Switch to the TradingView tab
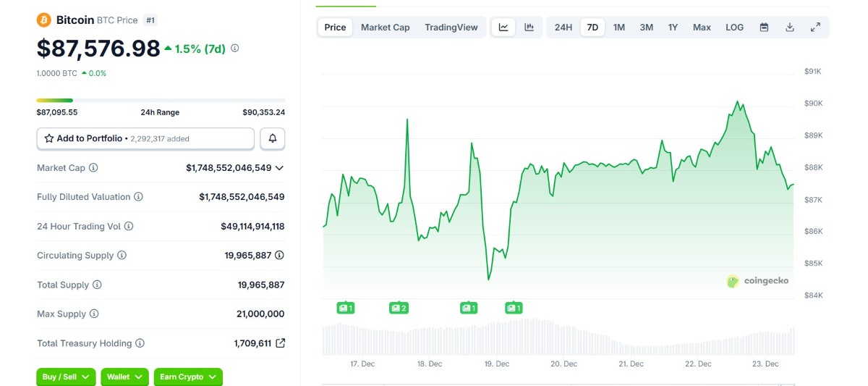This screenshot has height=386, width=868. (x=451, y=28)
